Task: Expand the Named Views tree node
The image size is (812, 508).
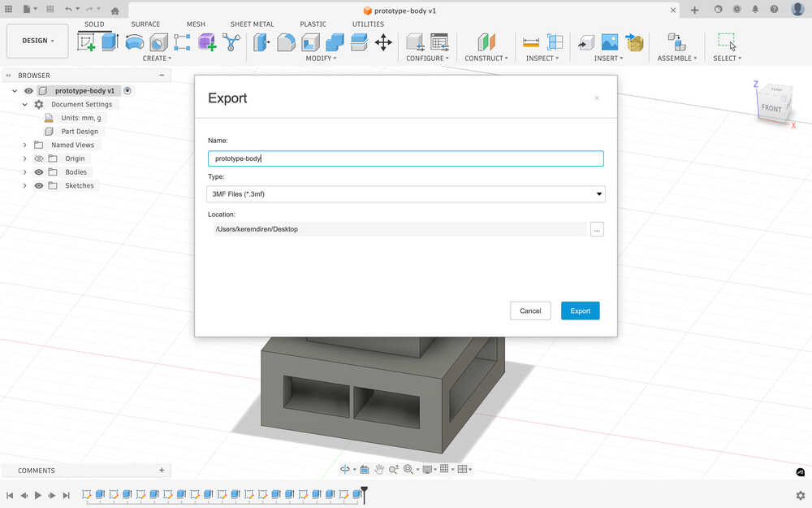Action: [x=24, y=145]
